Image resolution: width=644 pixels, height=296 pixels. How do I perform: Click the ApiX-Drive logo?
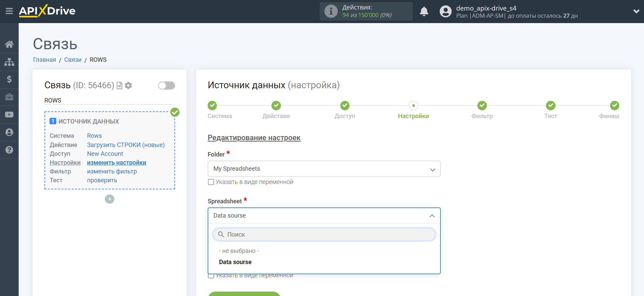point(47,11)
